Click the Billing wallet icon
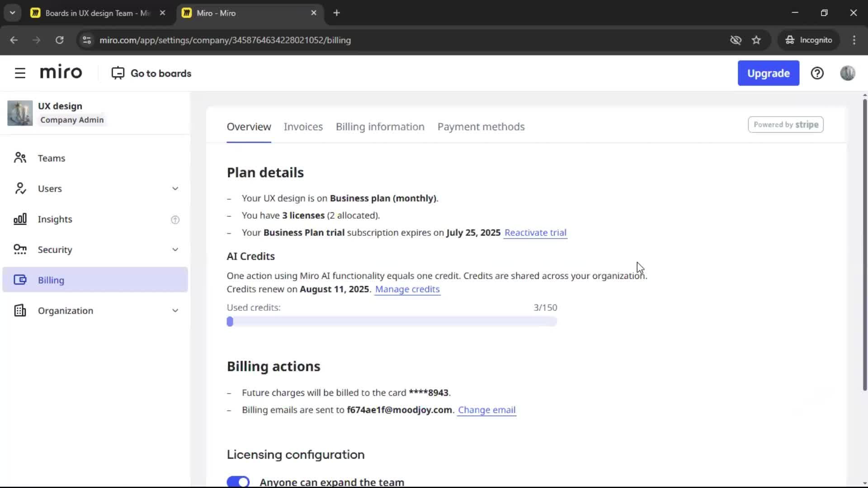868x488 pixels. 20,280
